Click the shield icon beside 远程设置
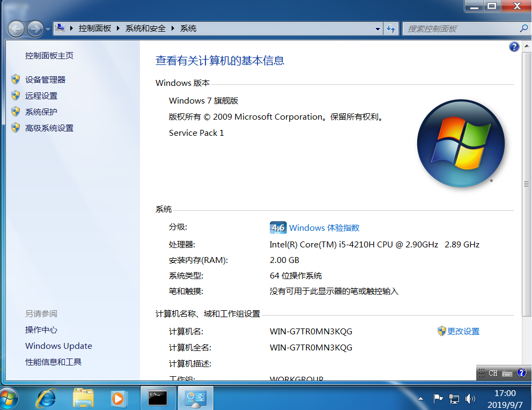Image resolution: width=532 pixels, height=410 pixels. coord(15,96)
